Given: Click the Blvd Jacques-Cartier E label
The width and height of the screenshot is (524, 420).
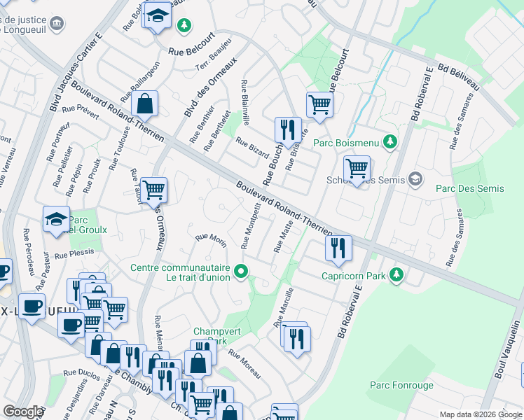Looking at the screenshot, I should click(x=76, y=72).
